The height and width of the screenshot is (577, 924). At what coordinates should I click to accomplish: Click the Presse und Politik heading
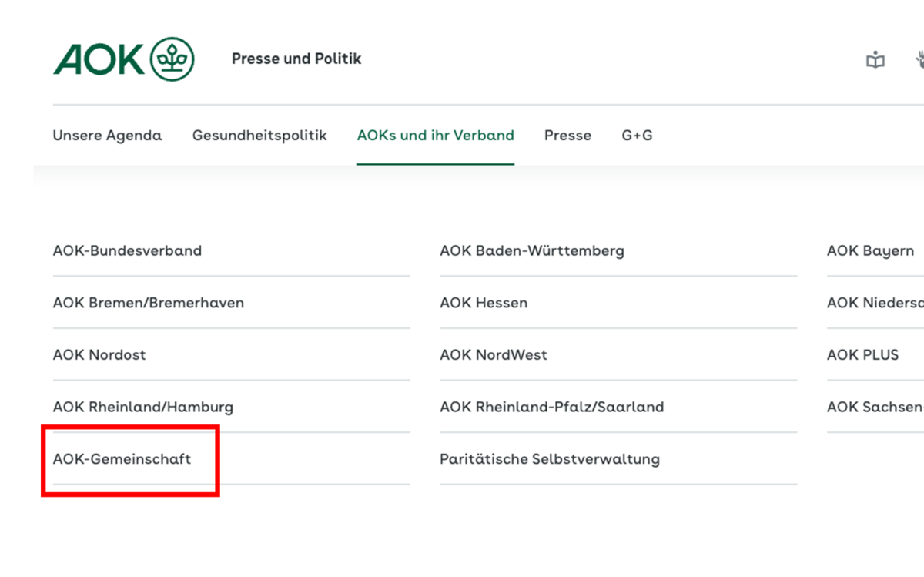point(296,59)
